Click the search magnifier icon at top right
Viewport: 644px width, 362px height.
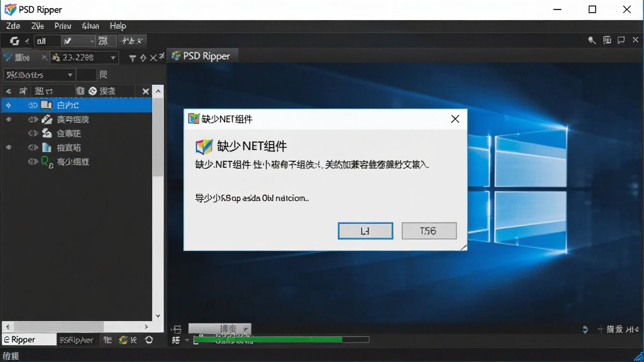[592, 40]
